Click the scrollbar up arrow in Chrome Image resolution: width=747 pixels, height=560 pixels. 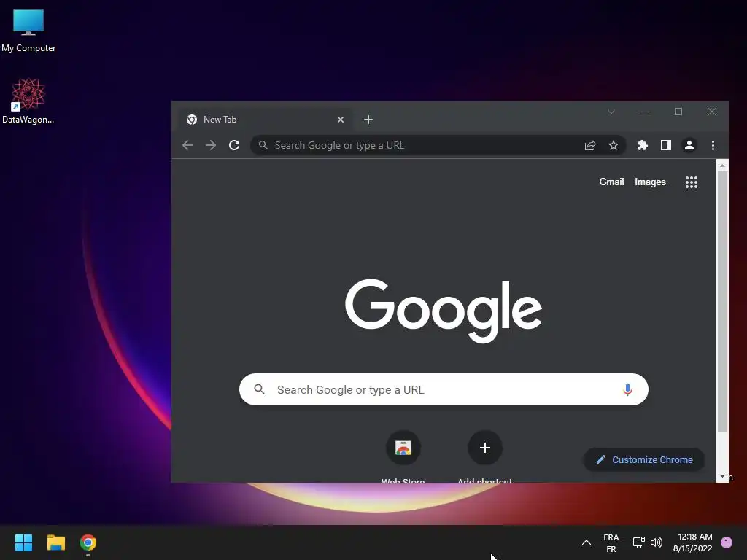click(722, 166)
